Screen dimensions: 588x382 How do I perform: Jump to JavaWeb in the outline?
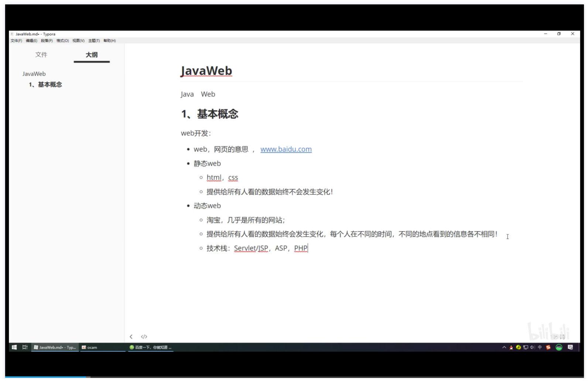[34, 74]
